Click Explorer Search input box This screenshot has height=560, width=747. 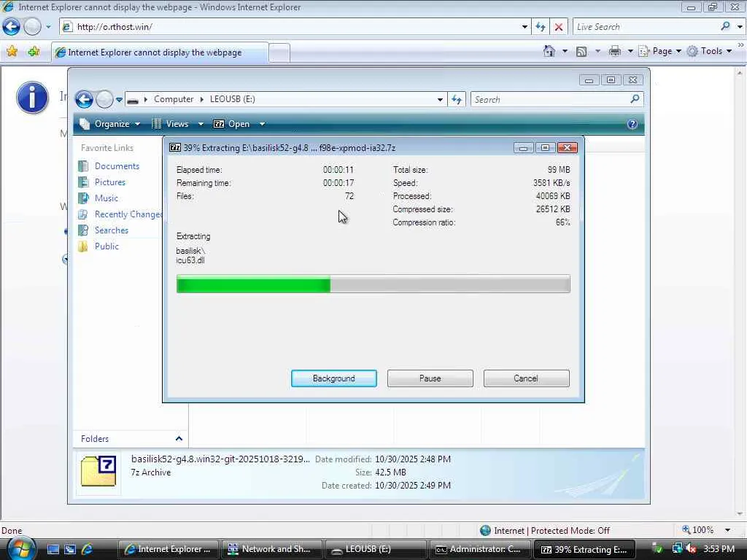coord(550,99)
